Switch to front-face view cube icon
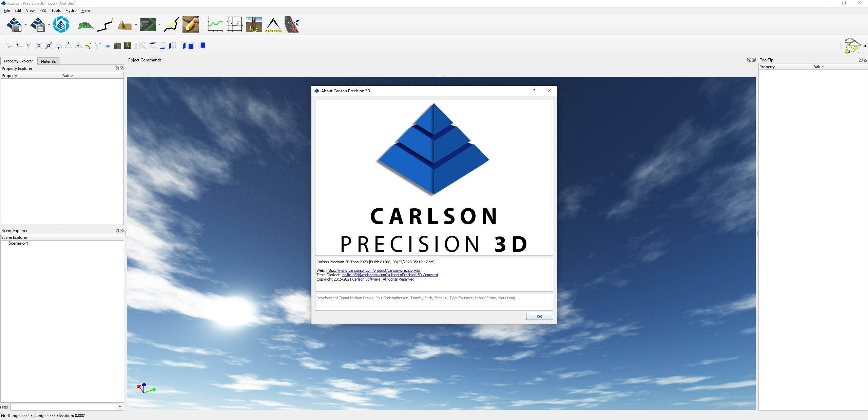The width and height of the screenshot is (868, 420). pos(192,46)
